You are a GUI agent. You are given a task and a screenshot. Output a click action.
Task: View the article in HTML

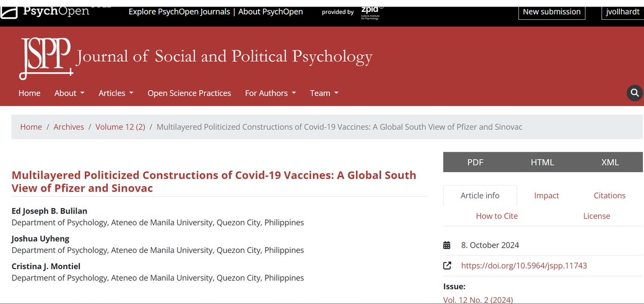(x=542, y=162)
